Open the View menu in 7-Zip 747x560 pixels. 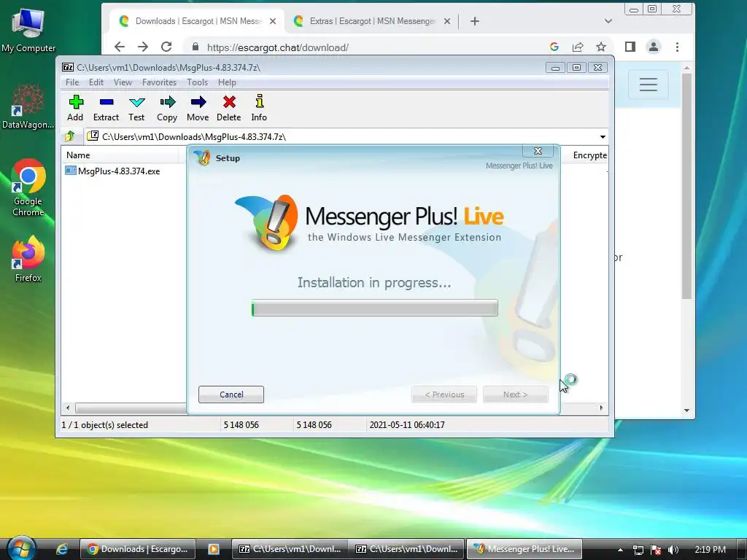click(x=123, y=82)
